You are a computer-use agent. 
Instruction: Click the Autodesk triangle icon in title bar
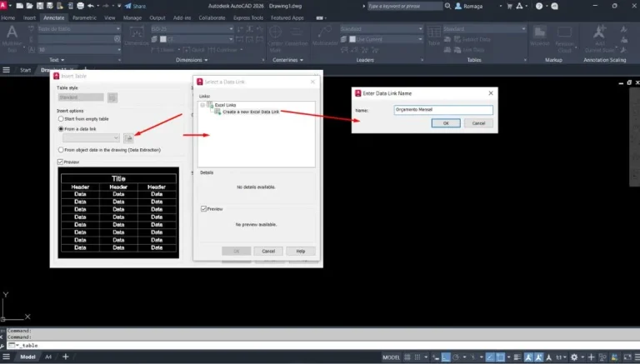[519, 6]
